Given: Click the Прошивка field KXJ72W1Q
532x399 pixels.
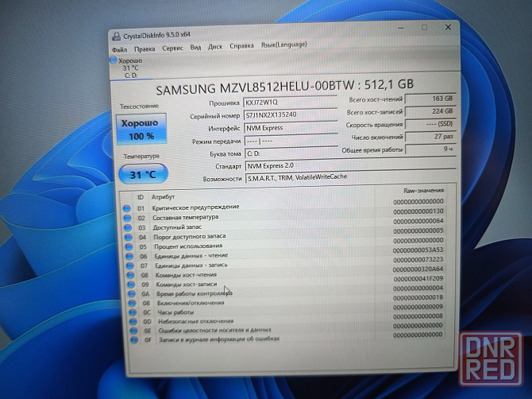Looking at the screenshot, I should click(290, 102).
